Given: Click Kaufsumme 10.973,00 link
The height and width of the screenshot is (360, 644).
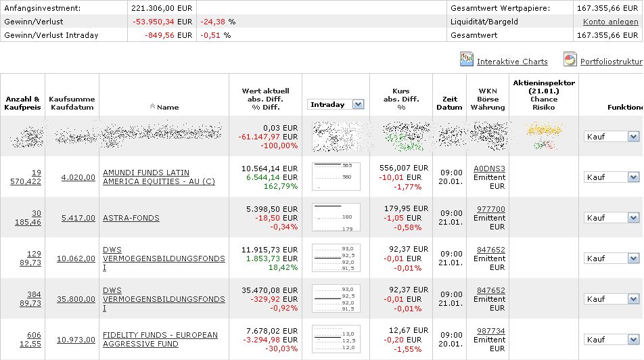Looking at the screenshot, I should (76, 340).
